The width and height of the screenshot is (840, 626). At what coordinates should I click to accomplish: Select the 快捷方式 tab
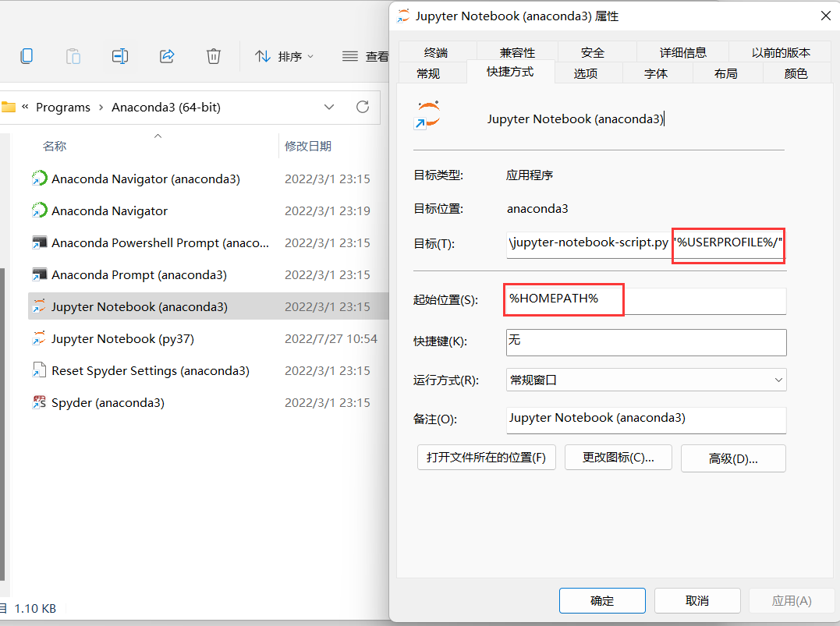[510, 72]
